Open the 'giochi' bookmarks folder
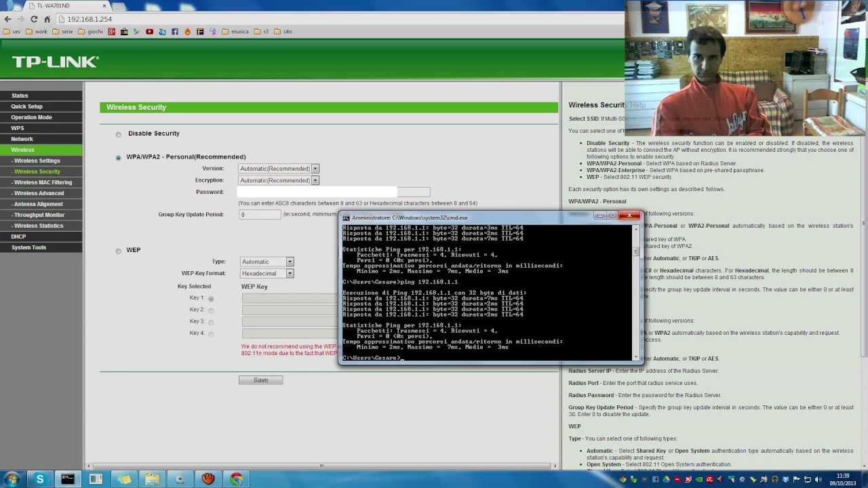This screenshot has height=488, width=868. [x=91, y=31]
